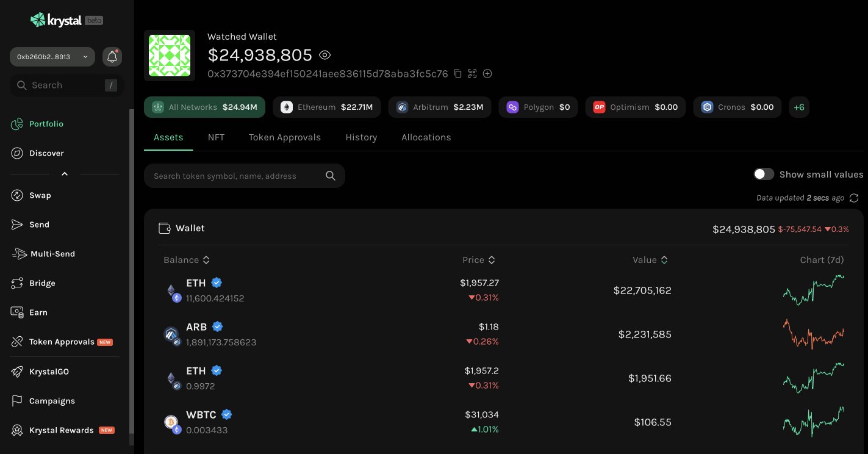The height and width of the screenshot is (454, 868).
Task: Click the Portfolio pie-chart icon in sidebar
Action: point(17,124)
